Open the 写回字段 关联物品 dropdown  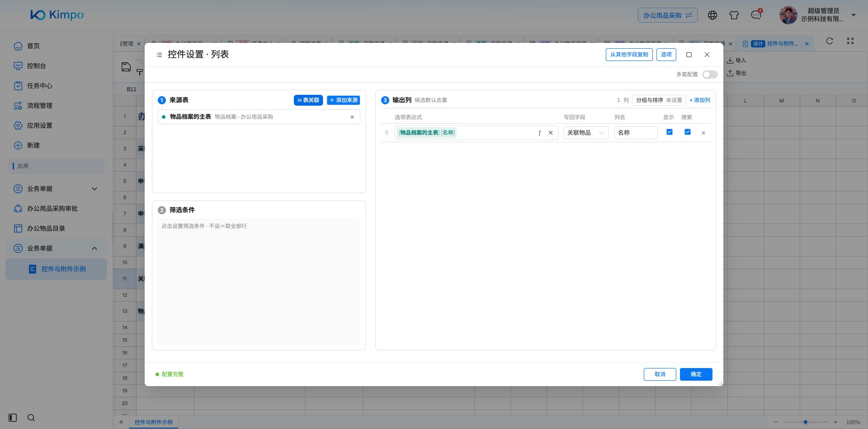coord(586,133)
